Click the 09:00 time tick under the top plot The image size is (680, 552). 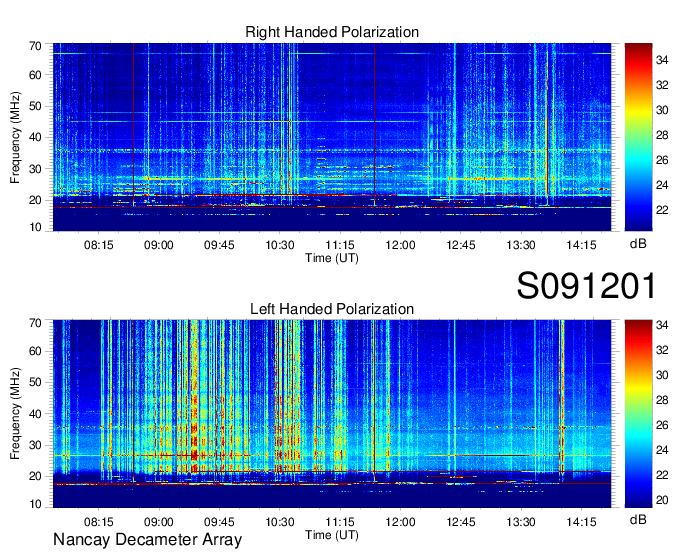159,245
